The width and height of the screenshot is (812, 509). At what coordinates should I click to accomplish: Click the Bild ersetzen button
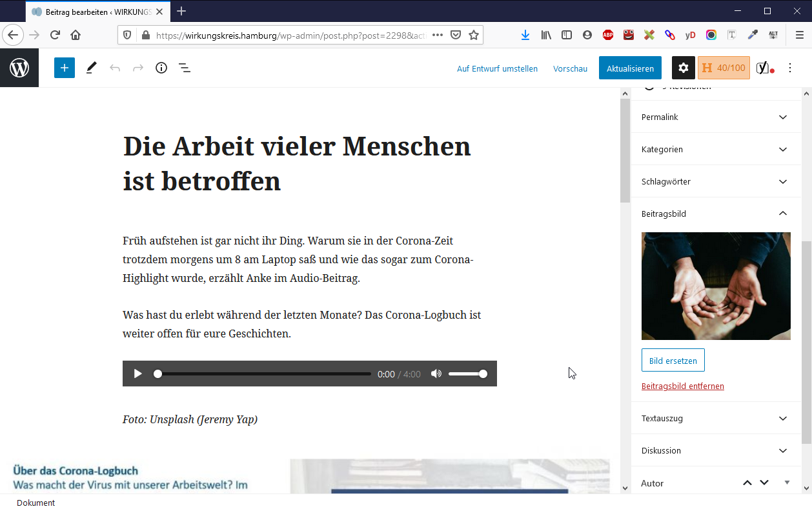pos(673,360)
